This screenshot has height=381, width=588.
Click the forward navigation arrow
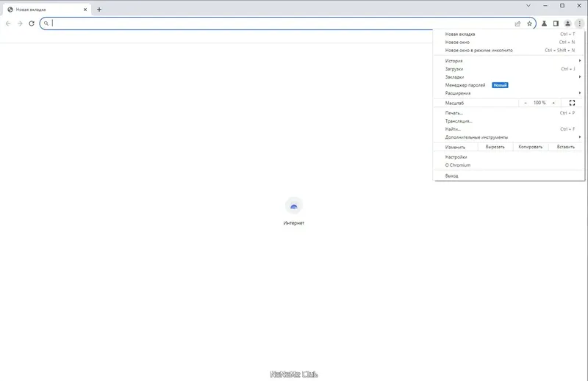coord(20,23)
